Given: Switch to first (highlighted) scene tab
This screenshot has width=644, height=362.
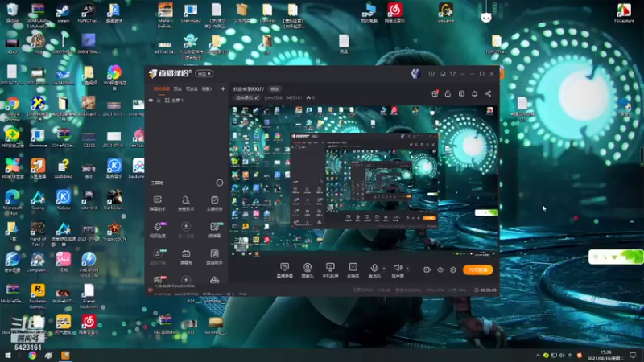Looking at the screenshot, I should tap(162, 88).
